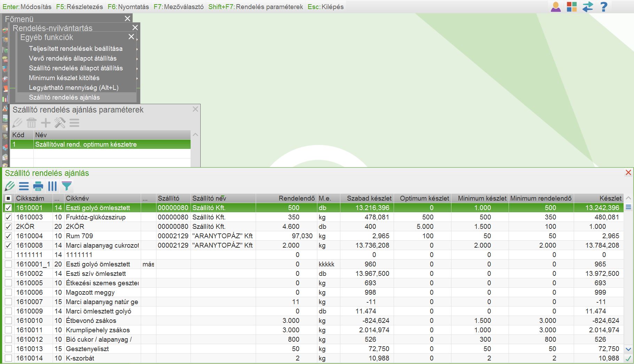Select Szállító rendelés ajánlás menu item
The height and width of the screenshot is (364, 634).
point(64,98)
